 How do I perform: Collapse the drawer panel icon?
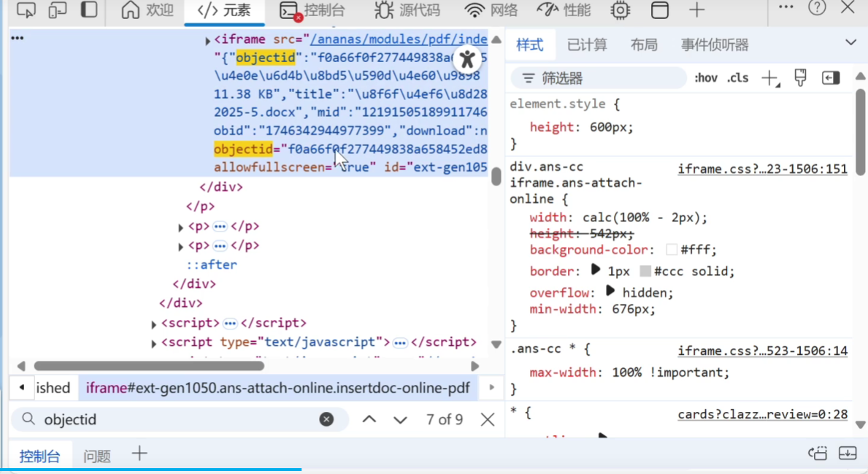(848, 453)
